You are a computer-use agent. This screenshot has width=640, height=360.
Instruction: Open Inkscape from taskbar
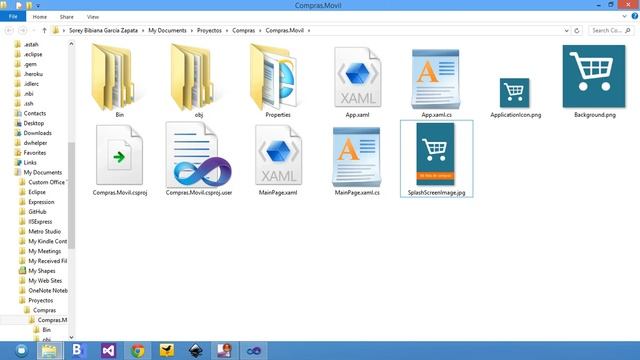click(x=196, y=351)
